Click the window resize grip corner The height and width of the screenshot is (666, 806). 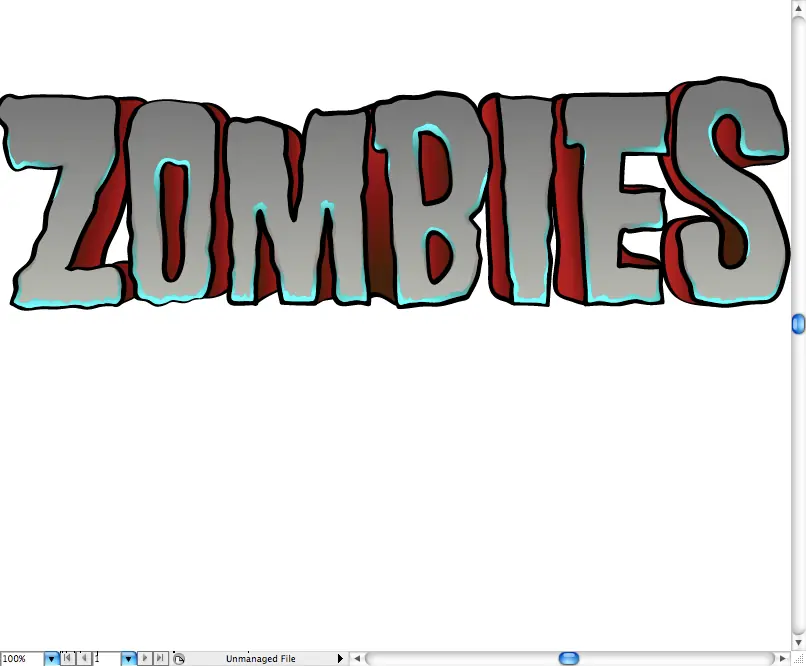coord(798,658)
